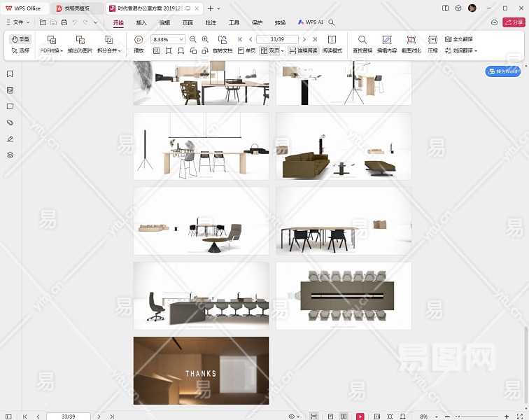529x420 pixels.
Task: Click the 转为Word convert button
Action: coord(502,71)
